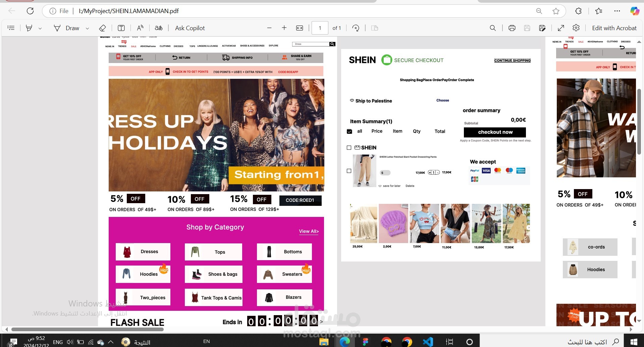Expand the highlight color options arrow
Screen dimensions: 644x347
coord(40,28)
